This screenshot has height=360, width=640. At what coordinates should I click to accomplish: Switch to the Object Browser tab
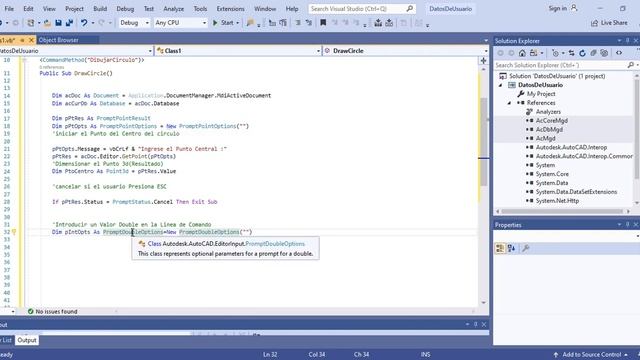point(58,40)
